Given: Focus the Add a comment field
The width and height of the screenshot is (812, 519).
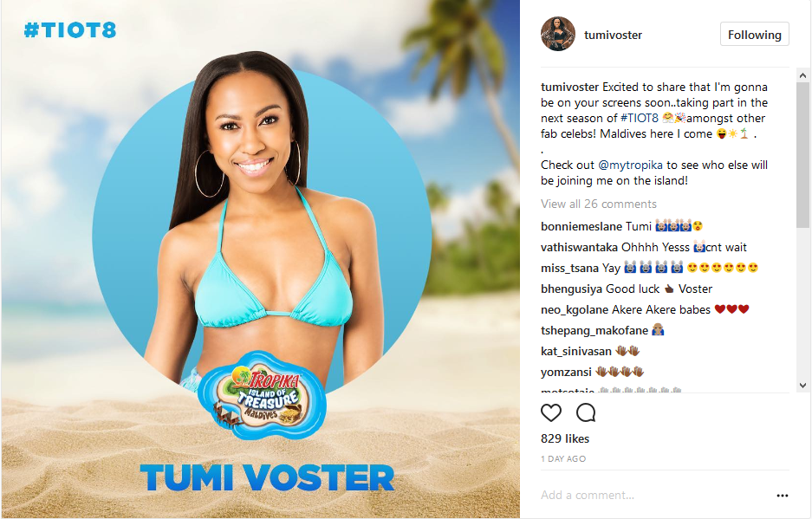Looking at the screenshot, I should pyautogui.click(x=653, y=496).
